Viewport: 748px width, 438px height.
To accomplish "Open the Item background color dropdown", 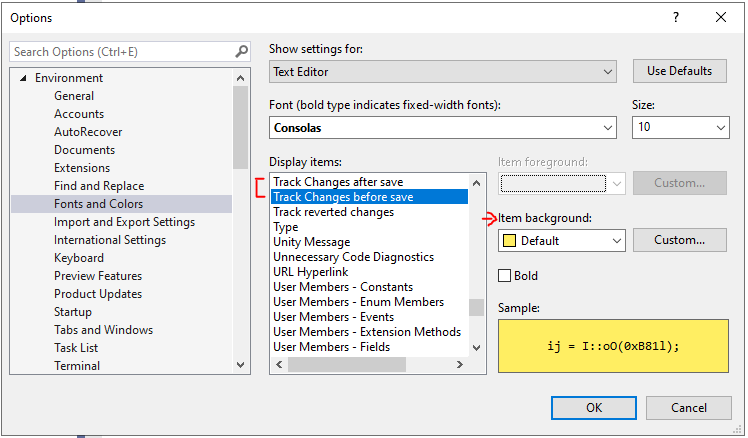I will pyautogui.click(x=561, y=240).
